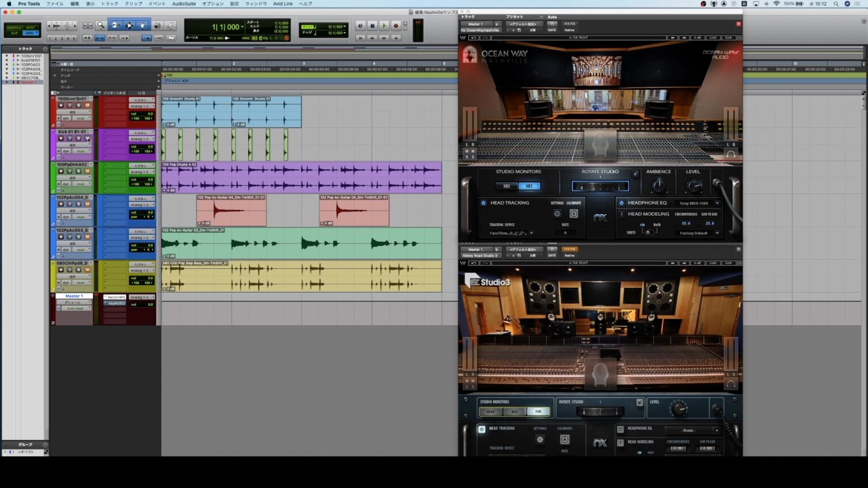Click バイパス bypass button on Abbey Road plugin
Image resolution: width=868 pixels, height=488 pixels.
pos(569,249)
